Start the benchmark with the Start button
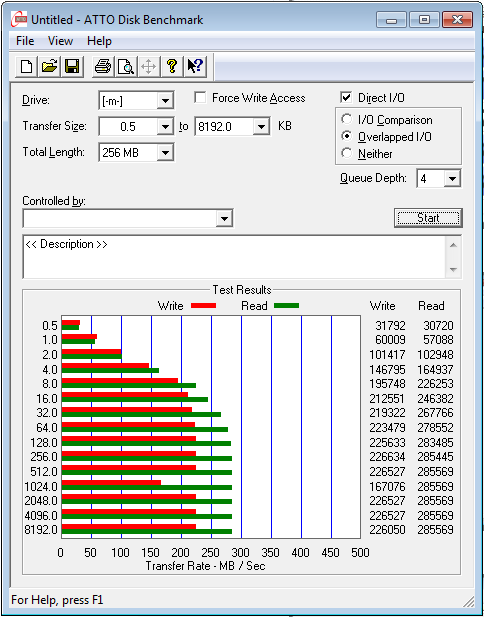Screen dimensions: 484x617 click(x=428, y=218)
